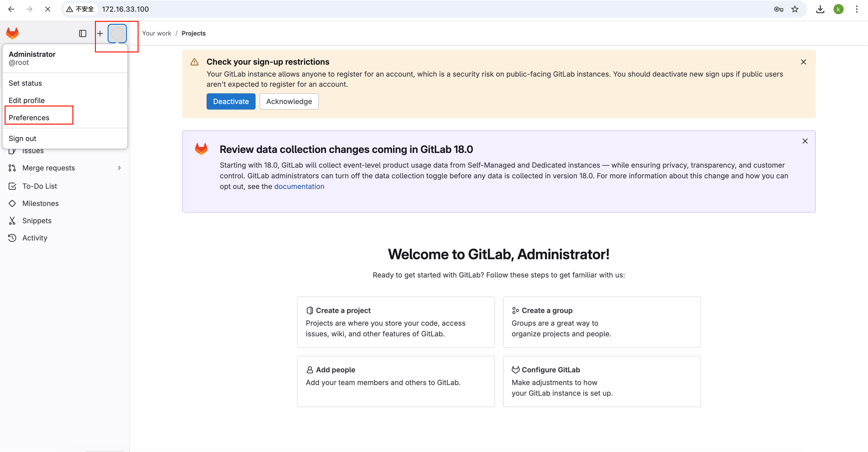Open Preferences from the user menu
The image size is (868, 452).
pos(65,117)
